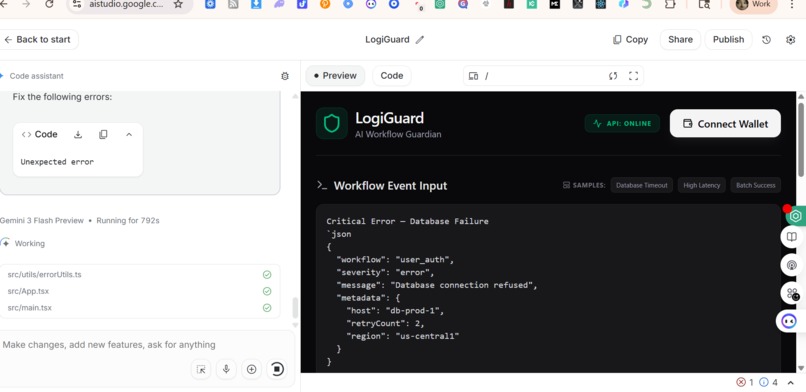Click the side panel search icon in browser toolbar
The image size is (806, 392).
pyautogui.click(x=704, y=5)
